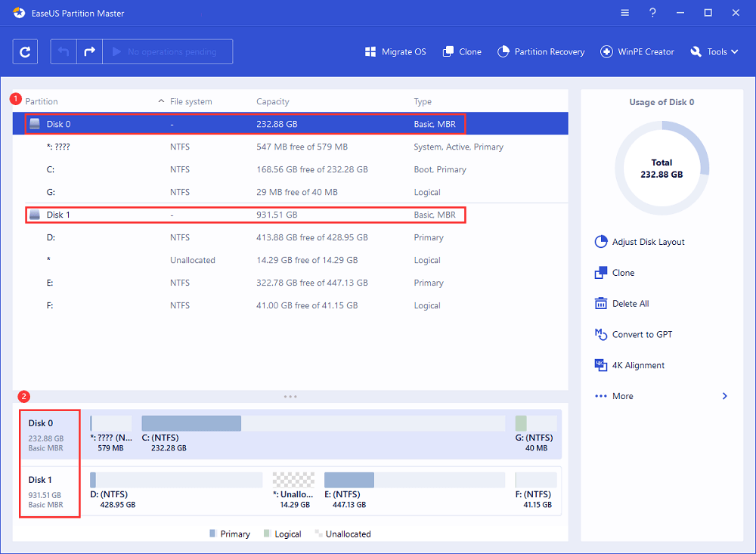Click the More option label
Viewport: 756px width, 554px height.
coord(623,396)
